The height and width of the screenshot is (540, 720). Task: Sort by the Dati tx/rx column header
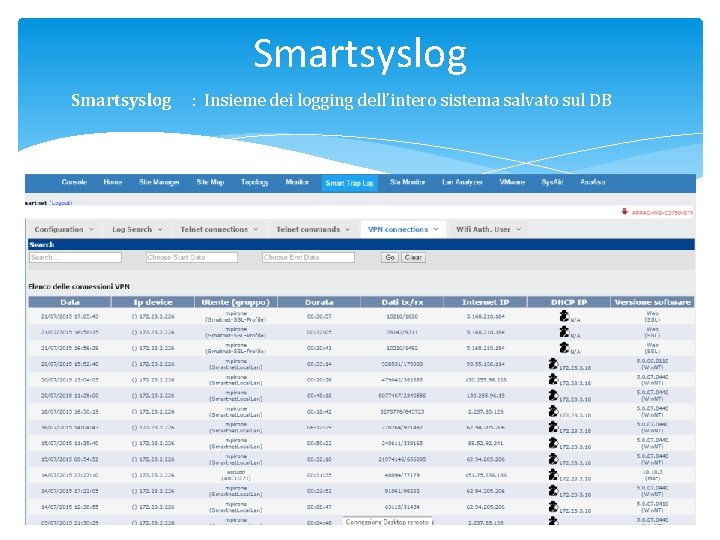402,302
